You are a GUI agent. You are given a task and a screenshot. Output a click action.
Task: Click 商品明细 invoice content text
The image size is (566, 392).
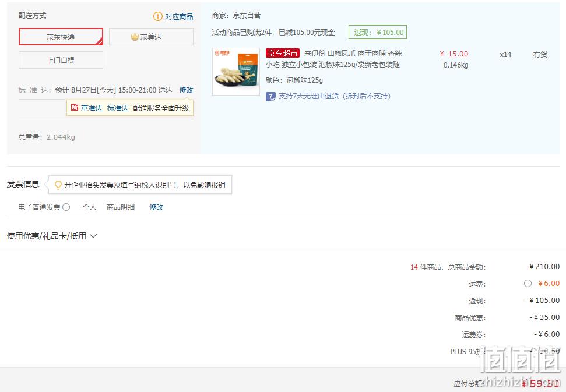click(x=121, y=207)
